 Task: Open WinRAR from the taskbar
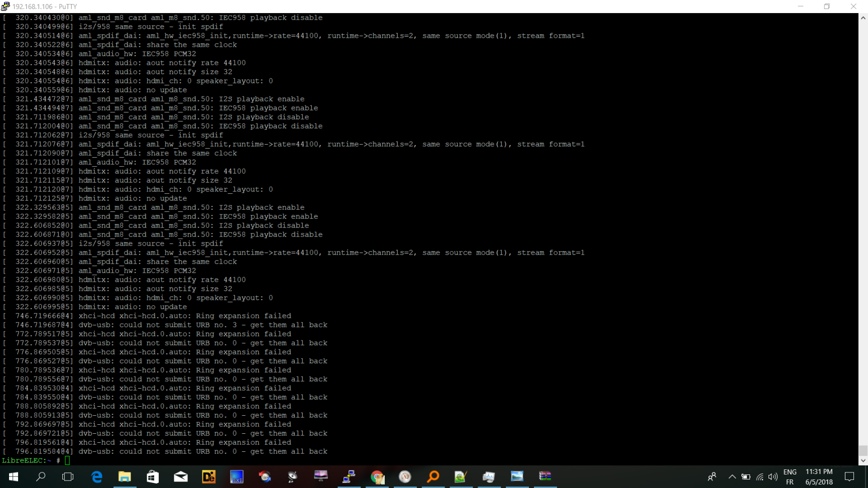coord(545,476)
